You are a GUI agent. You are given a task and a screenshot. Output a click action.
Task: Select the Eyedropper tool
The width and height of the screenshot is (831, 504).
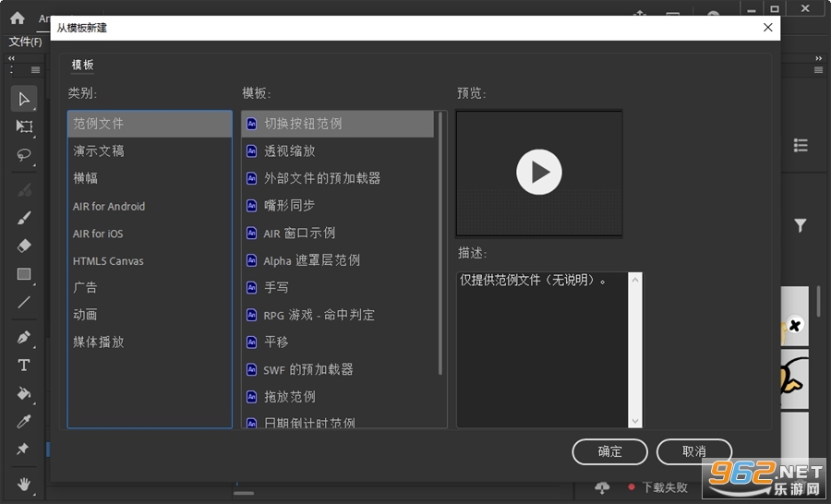[x=24, y=421]
